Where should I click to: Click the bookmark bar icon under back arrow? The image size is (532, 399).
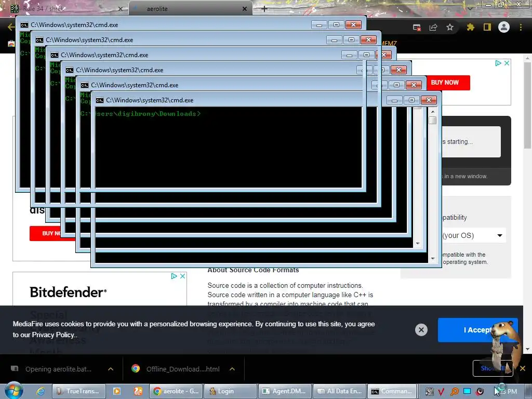pyautogui.click(x=11, y=44)
